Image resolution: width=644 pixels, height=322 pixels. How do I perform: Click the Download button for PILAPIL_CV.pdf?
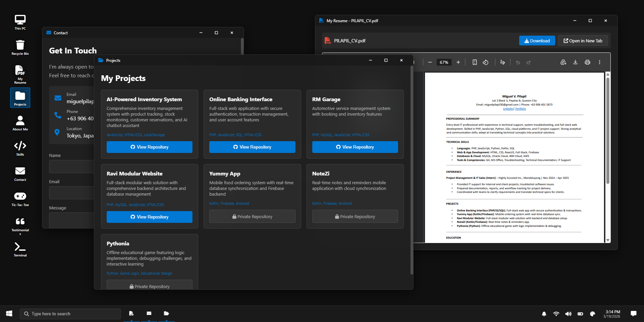(537, 40)
